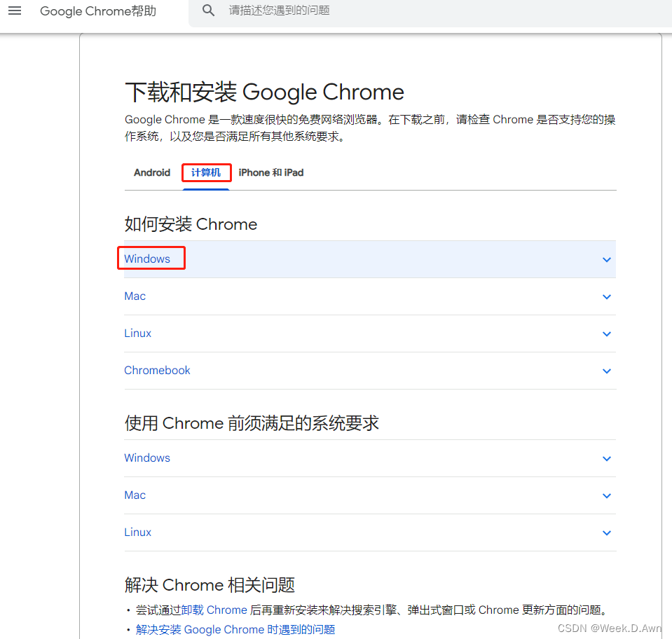
Task: Expand Mac system requirements section
Action: [x=370, y=495]
